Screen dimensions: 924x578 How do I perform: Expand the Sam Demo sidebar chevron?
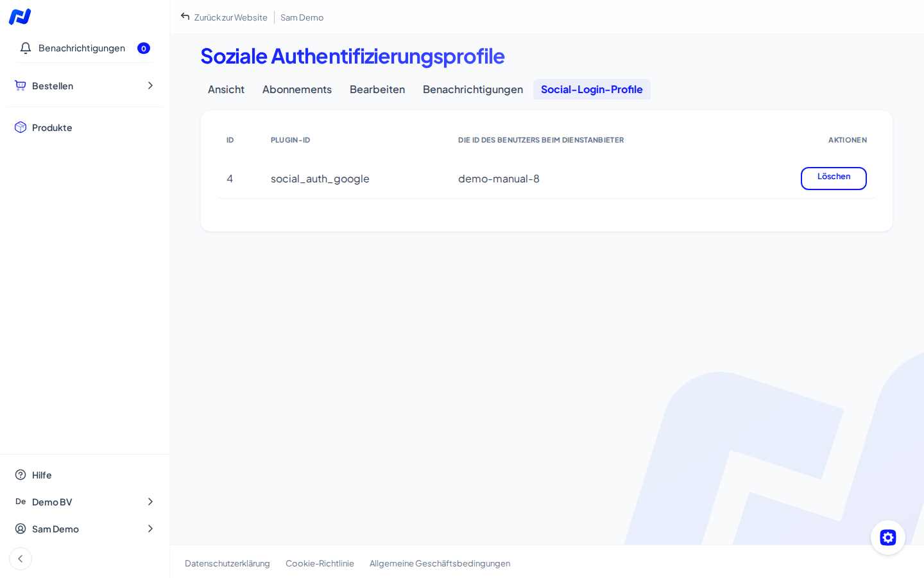click(x=150, y=529)
